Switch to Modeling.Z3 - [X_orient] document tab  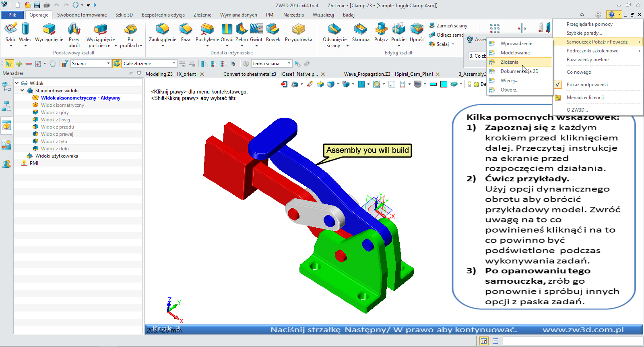pos(171,74)
